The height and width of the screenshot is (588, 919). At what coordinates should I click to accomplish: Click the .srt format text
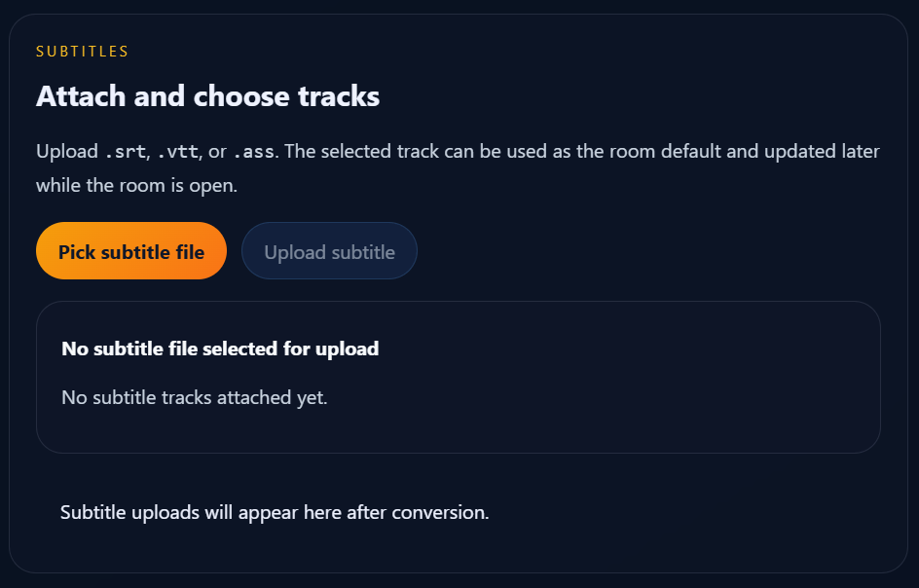click(125, 153)
